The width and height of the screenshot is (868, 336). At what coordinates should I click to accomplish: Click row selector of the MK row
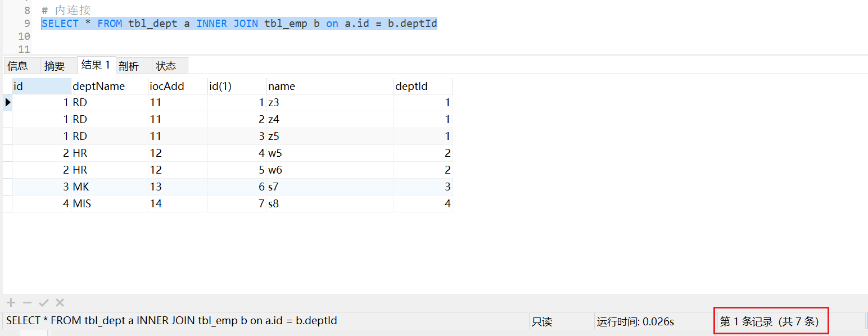click(7, 187)
